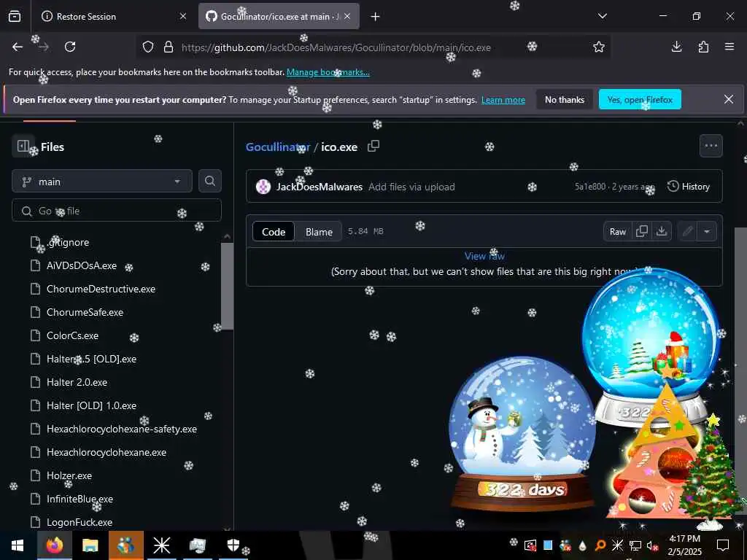Open Halter 2.0.exe file
Screen dimensions: 747x560
pyautogui.click(x=77, y=382)
